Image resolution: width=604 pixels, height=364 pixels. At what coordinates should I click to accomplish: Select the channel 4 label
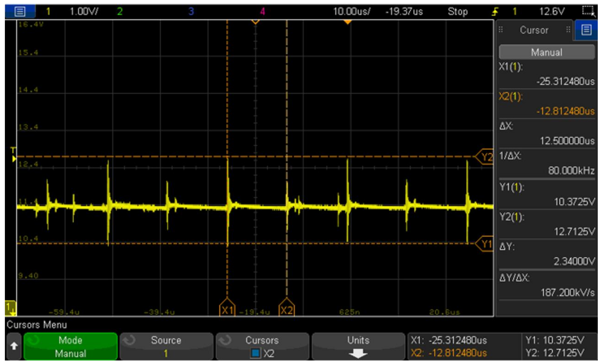coord(263,12)
